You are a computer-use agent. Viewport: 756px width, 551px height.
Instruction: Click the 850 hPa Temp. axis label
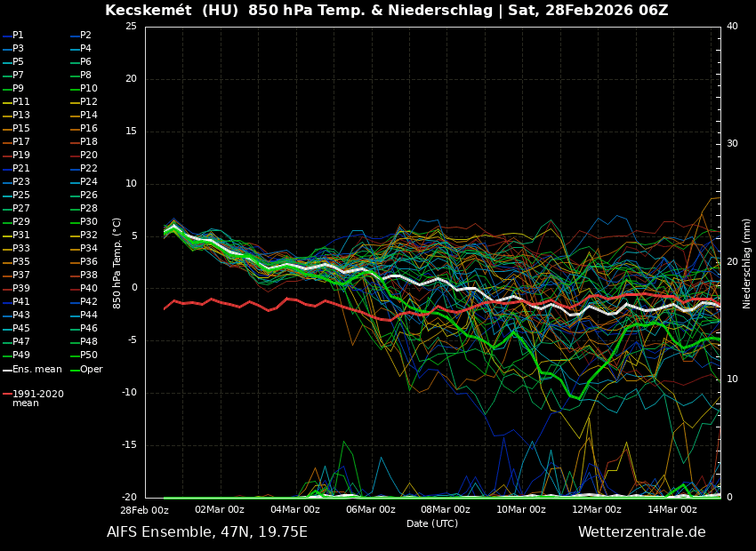pos(117,262)
